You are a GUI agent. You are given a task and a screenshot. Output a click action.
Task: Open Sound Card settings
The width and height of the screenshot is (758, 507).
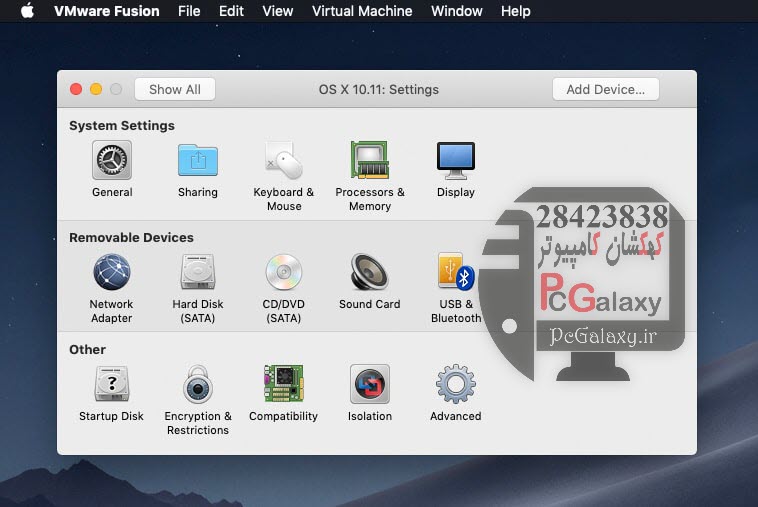click(370, 273)
